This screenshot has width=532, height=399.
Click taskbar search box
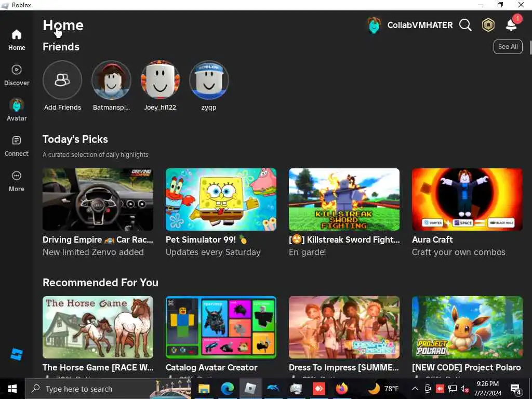click(x=108, y=389)
